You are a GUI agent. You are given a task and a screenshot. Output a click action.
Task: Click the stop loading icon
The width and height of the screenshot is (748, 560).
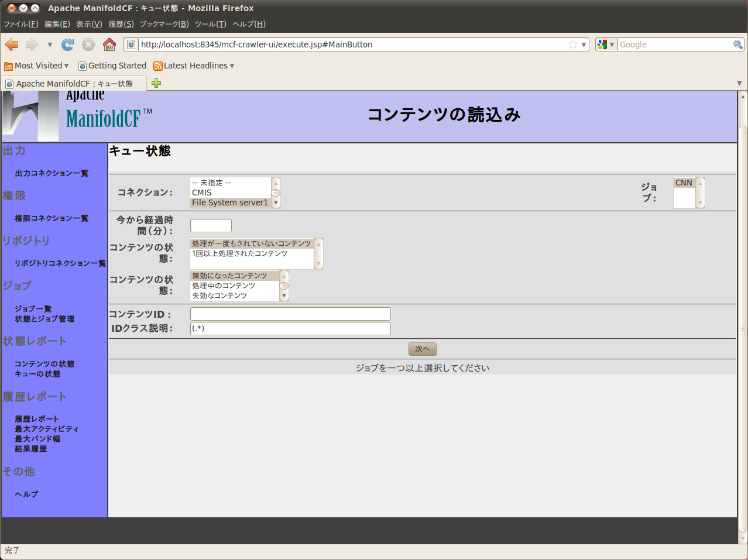(88, 44)
